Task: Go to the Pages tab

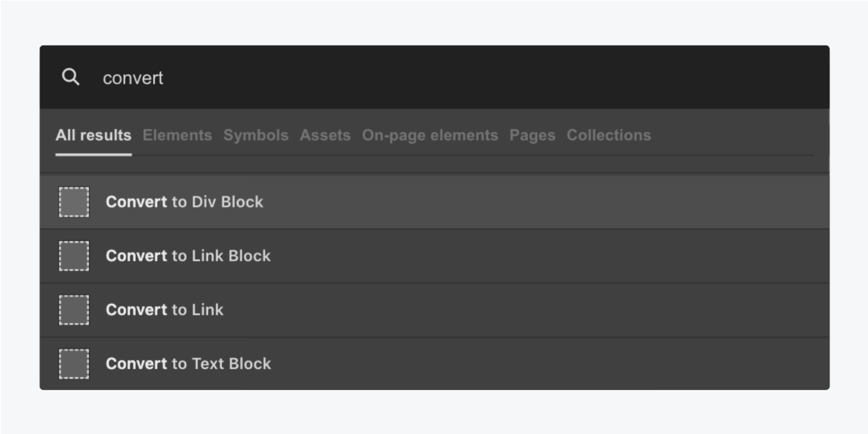Action: pos(532,135)
